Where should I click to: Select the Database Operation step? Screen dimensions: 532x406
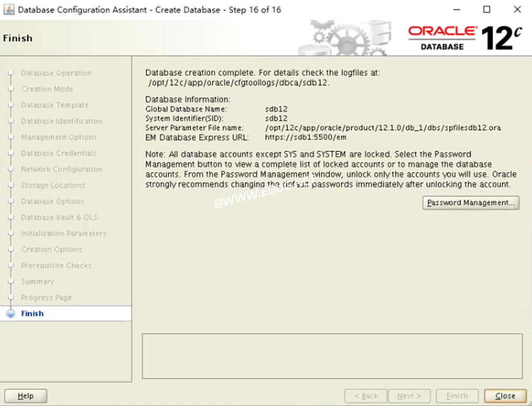[57, 73]
